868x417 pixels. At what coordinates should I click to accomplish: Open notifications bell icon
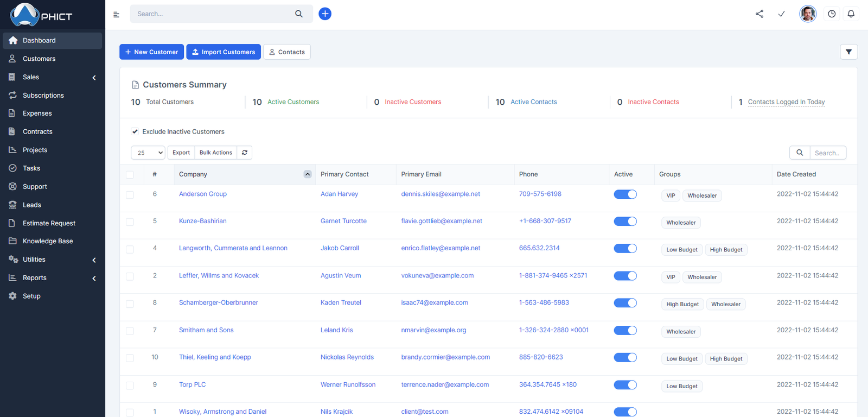click(851, 14)
